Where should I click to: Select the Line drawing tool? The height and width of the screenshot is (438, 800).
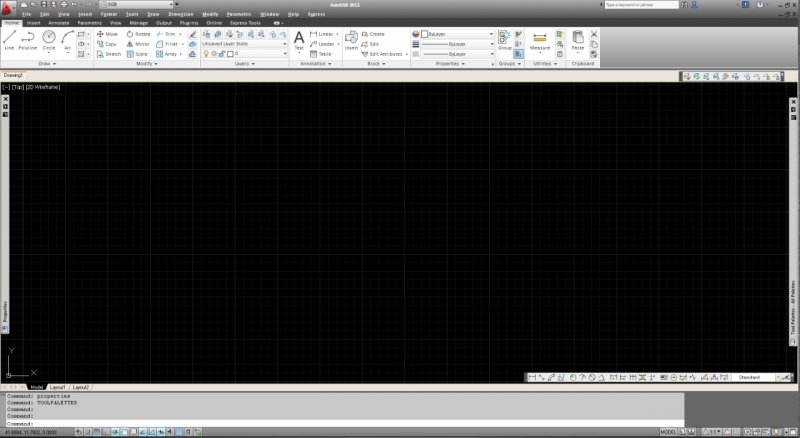point(10,40)
